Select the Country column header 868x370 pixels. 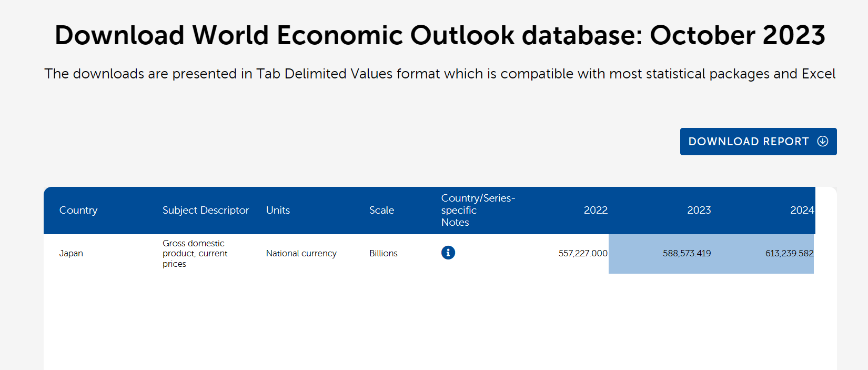78,210
